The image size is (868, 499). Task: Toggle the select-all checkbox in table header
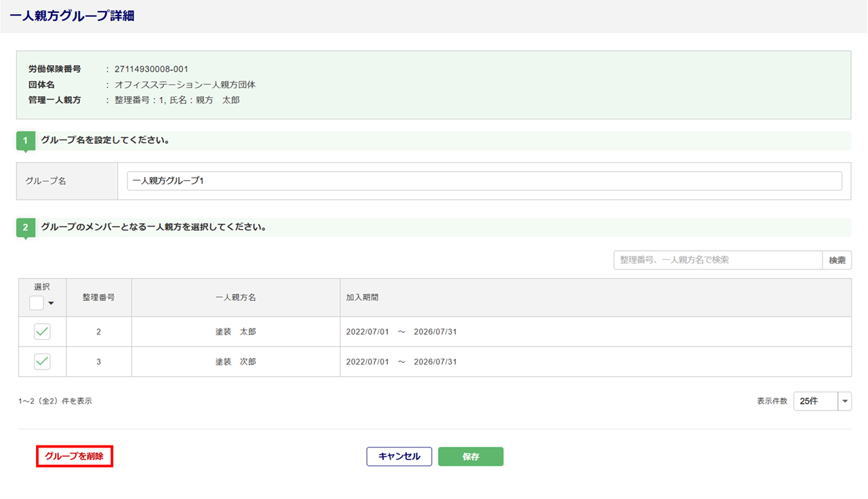(x=37, y=303)
